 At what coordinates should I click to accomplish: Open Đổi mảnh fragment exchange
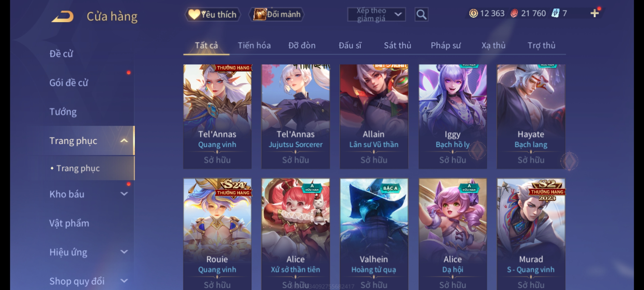click(277, 15)
